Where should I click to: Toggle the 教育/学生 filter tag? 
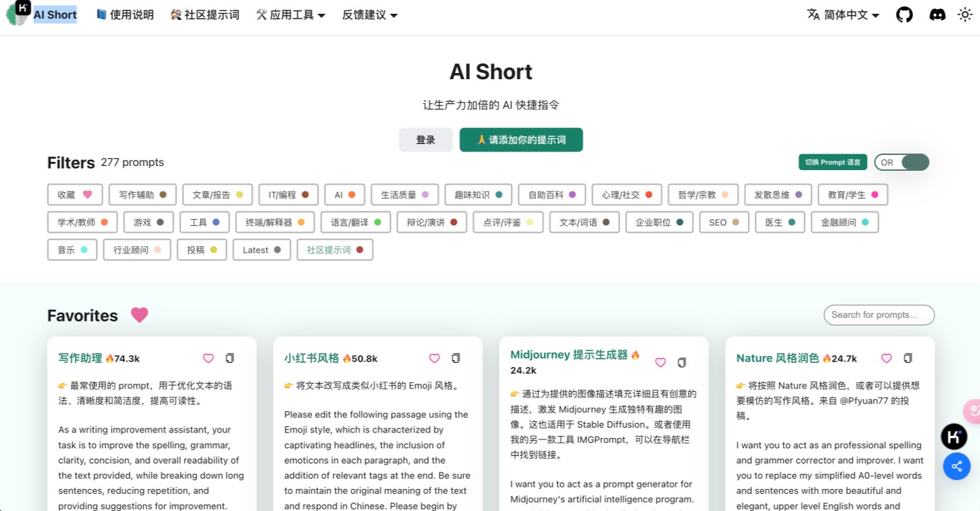coord(853,195)
